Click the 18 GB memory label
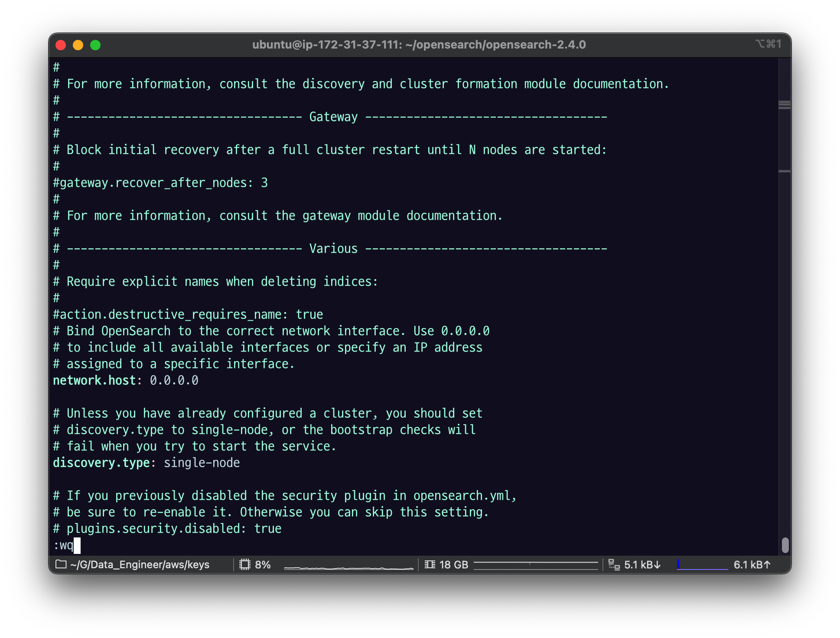 (453, 564)
